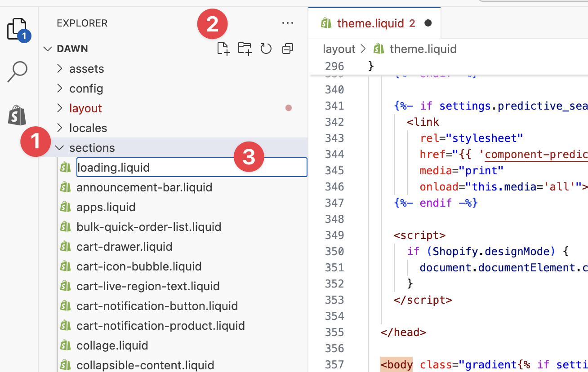
Task: Open the Search view in activity bar
Action: (x=18, y=72)
